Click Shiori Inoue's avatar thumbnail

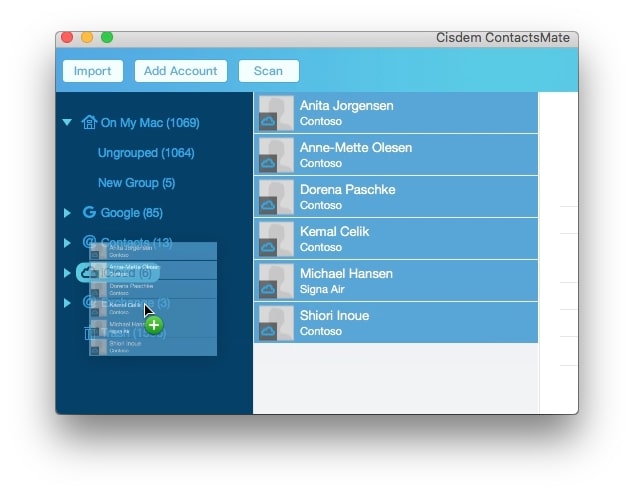(276, 323)
